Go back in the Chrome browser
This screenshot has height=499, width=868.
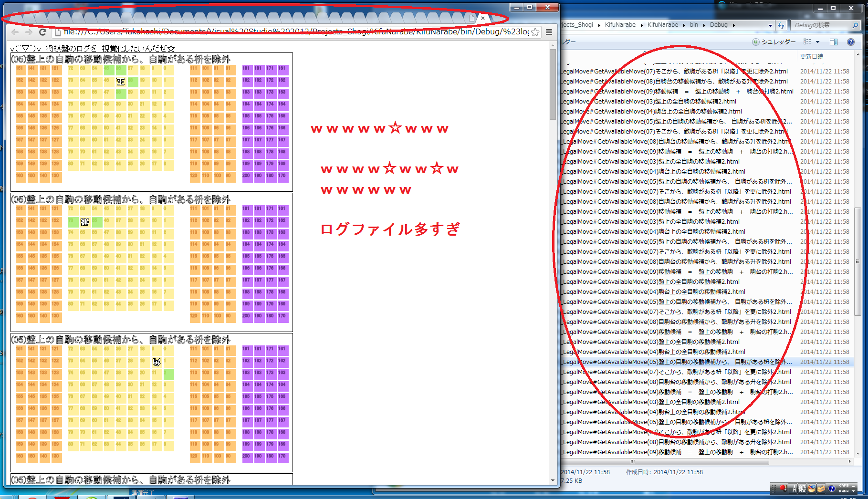point(15,32)
